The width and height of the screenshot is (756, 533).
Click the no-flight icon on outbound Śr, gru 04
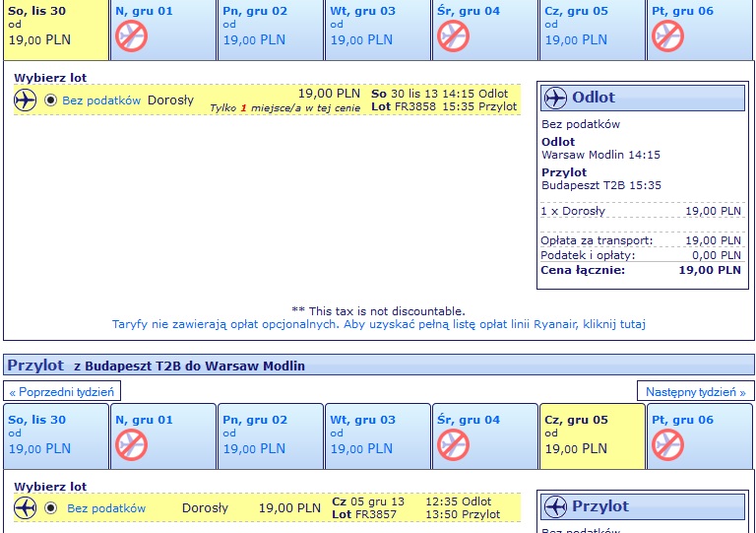(x=453, y=36)
